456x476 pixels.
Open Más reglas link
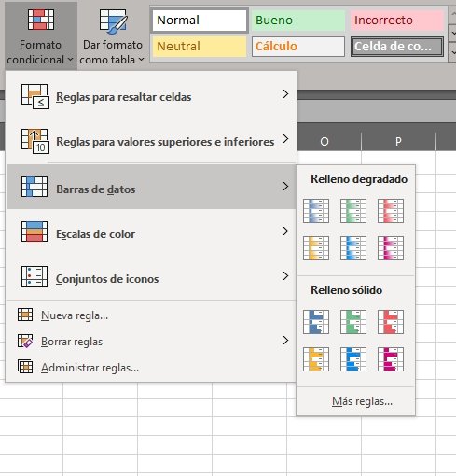(x=362, y=401)
